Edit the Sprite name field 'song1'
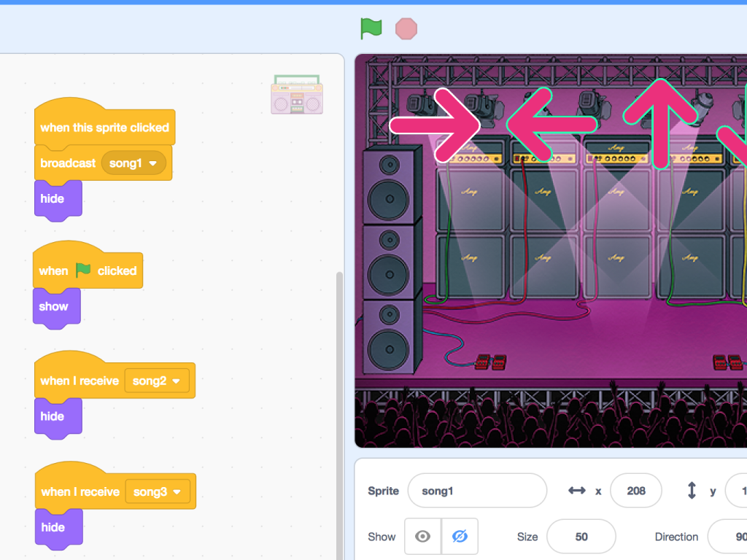Viewport: 747px width, 560px height. 477,491
